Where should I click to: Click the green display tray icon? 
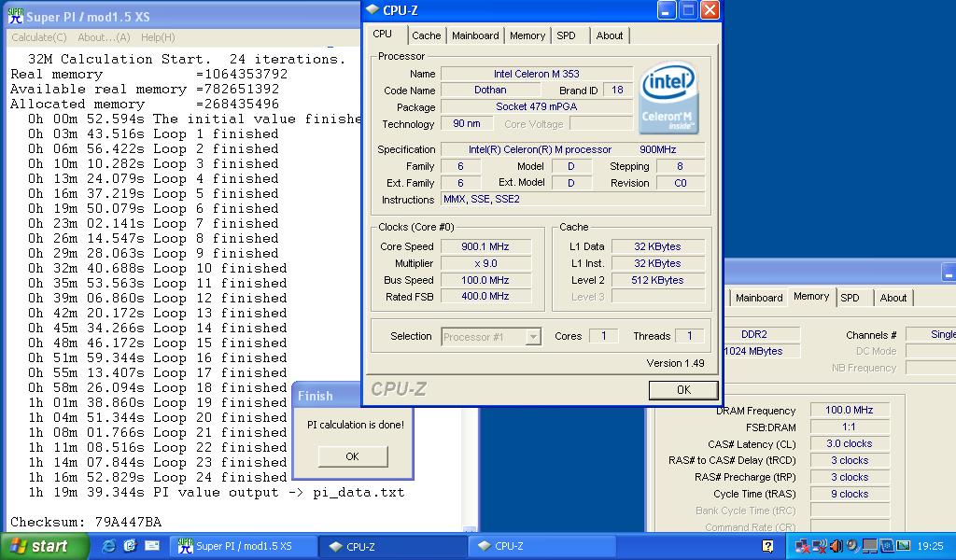click(903, 546)
